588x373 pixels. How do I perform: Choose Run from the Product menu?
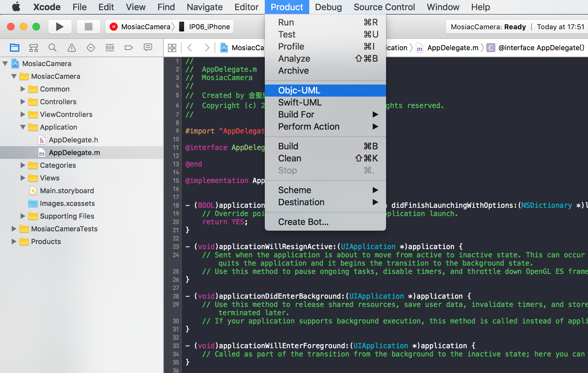click(325, 22)
